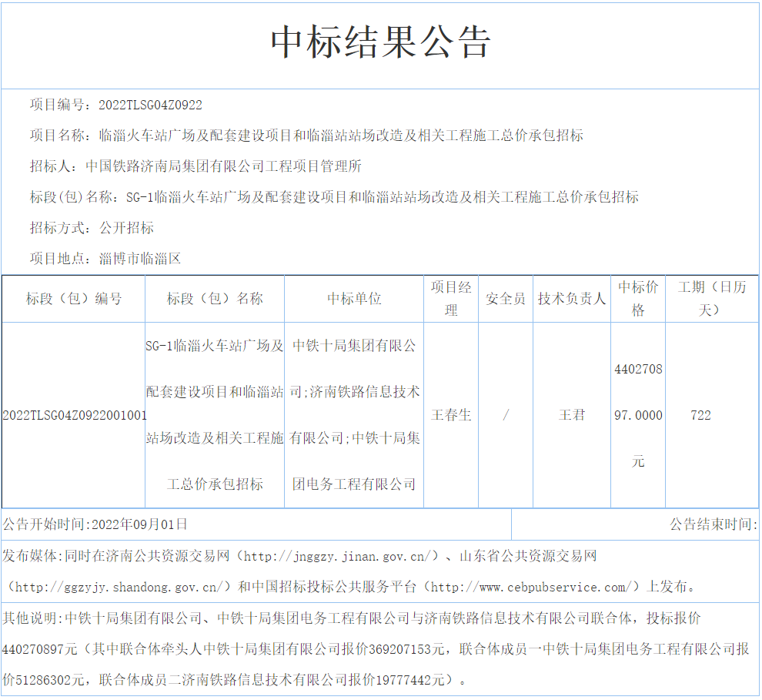Click the 标段（包）编号 column header

(74, 299)
